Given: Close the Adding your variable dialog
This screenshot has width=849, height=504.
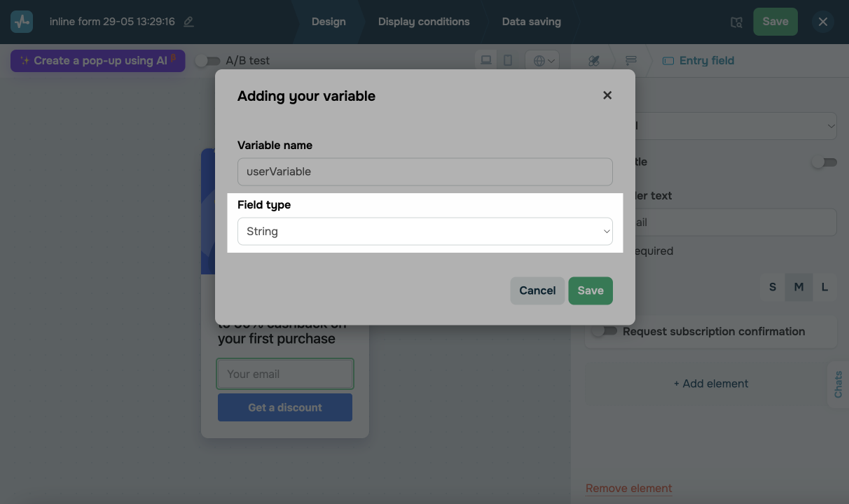Looking at the screenshot, I should (x=607, y=95).
